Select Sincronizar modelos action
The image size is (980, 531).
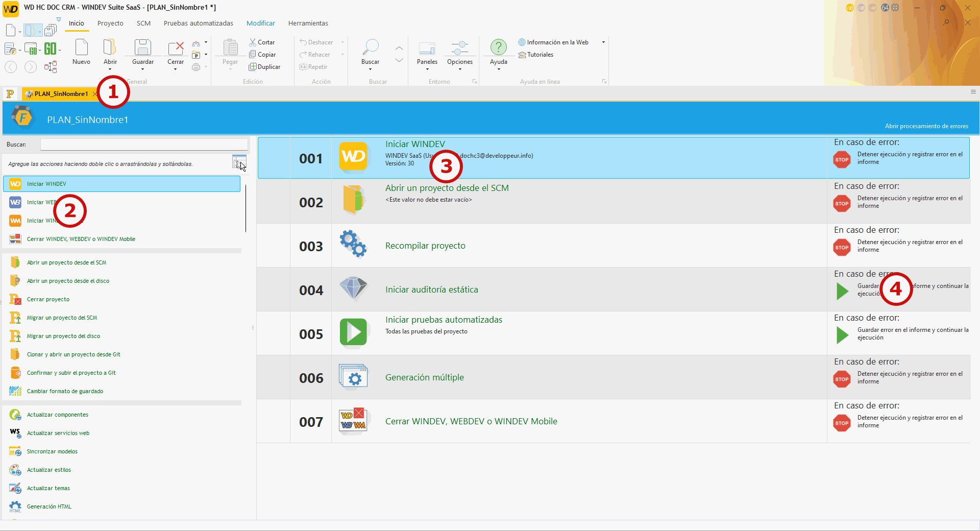click(121, 451)
